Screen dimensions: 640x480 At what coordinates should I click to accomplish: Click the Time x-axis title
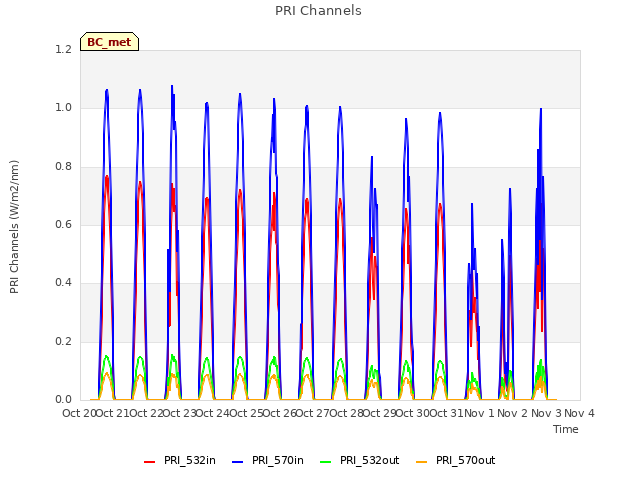(566, 429)
